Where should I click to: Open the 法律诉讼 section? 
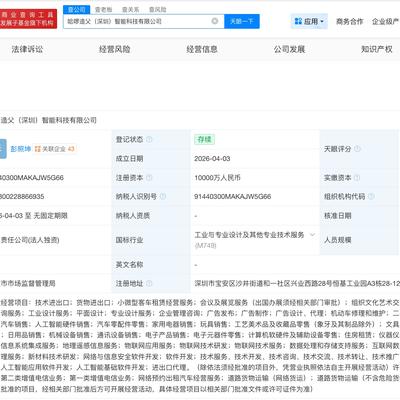[x=27, y=49]
